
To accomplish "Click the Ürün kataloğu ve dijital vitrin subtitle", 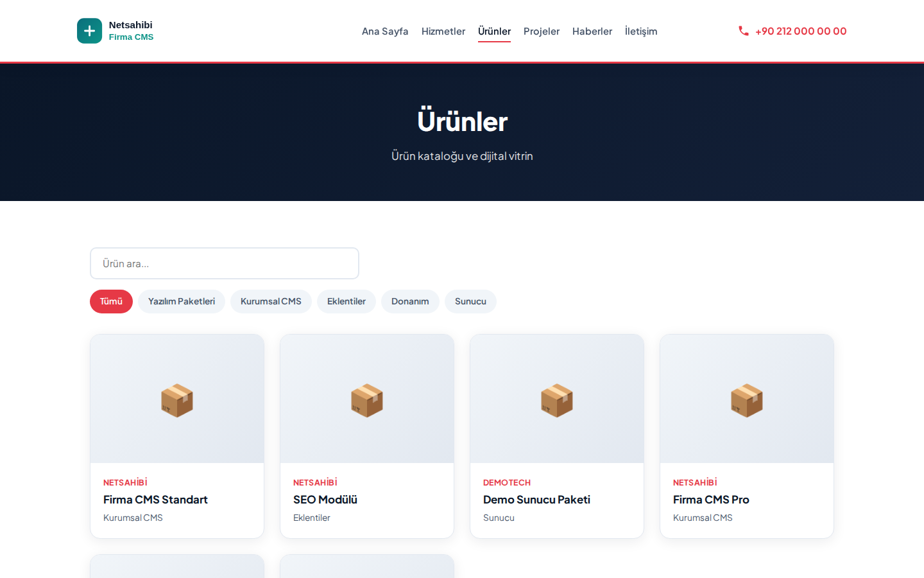I will click(x=462, y=156).
